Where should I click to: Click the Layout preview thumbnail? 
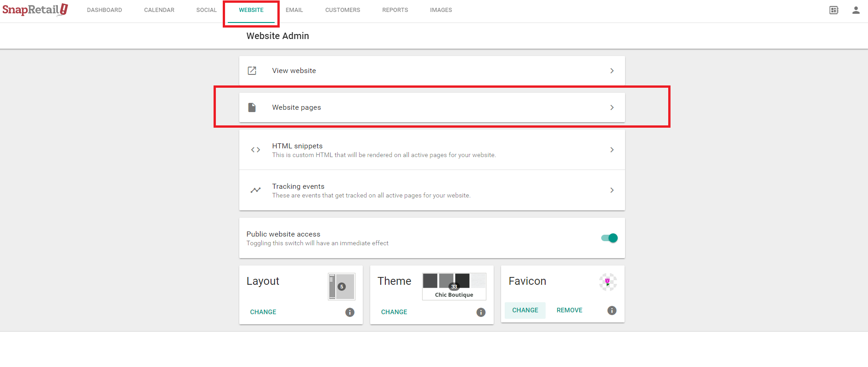342,287
